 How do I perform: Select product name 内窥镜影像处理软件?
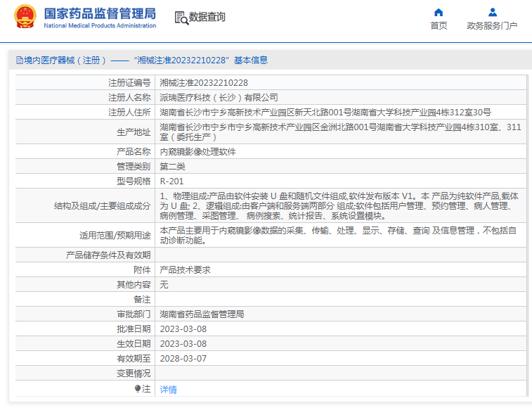197,151
